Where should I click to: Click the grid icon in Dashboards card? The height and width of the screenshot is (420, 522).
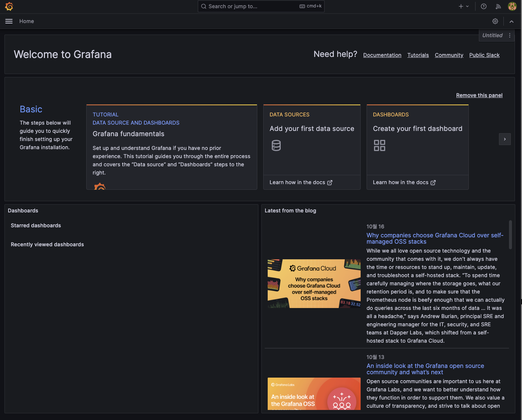tap(380, 145)
